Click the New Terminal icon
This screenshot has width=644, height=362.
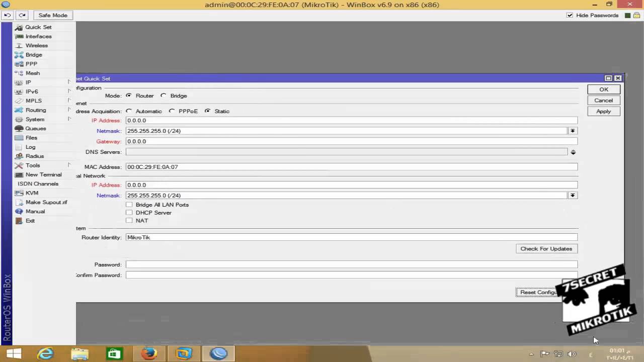coord(19,174)
